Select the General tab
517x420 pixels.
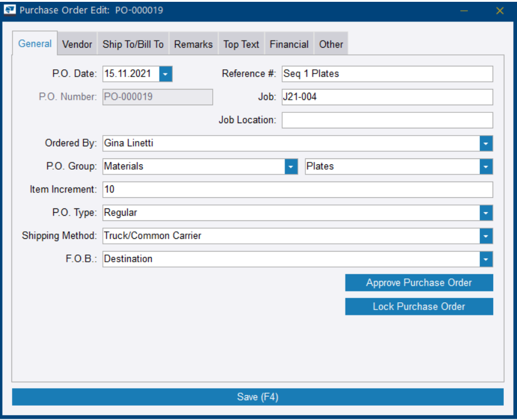coord(35,44)
